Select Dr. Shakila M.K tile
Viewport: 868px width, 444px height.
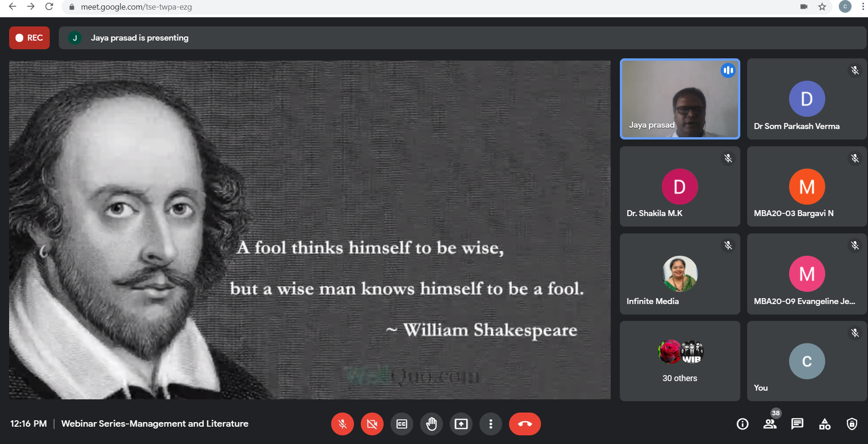click(680, 186)
